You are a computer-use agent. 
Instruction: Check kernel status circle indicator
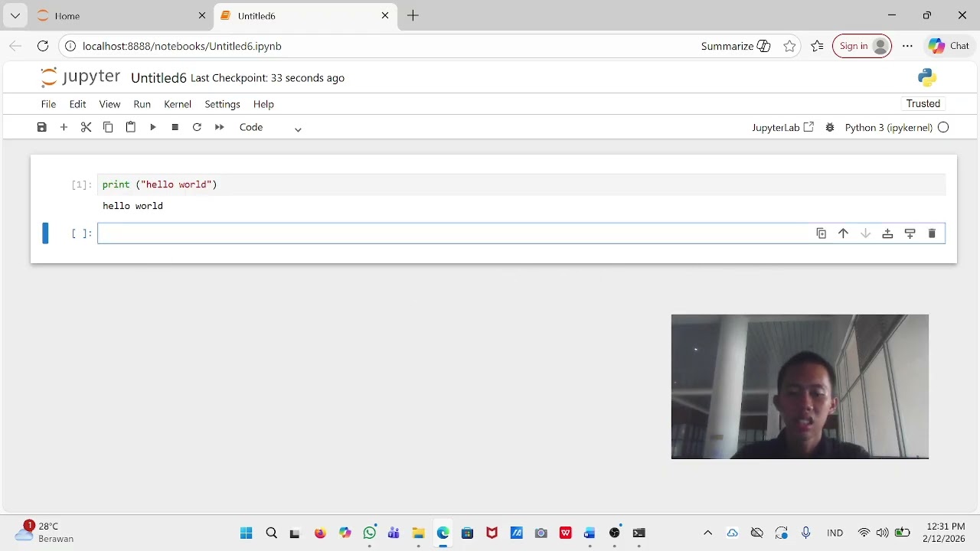[x=943, y=128]
